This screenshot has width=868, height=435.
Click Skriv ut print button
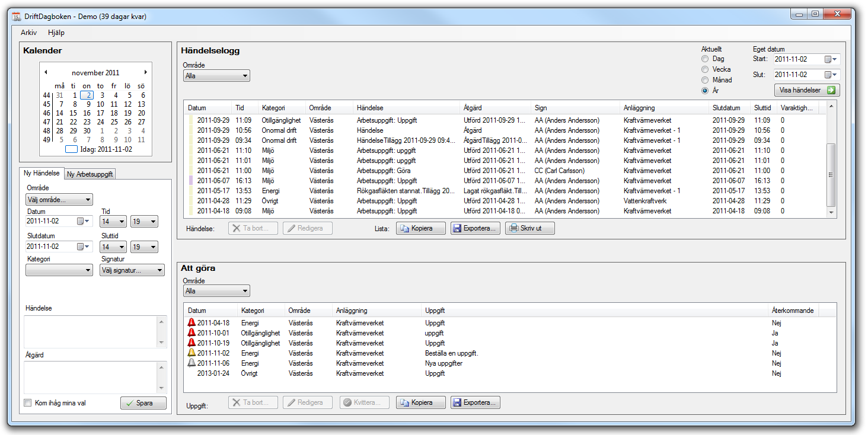(x=530, y=228)
